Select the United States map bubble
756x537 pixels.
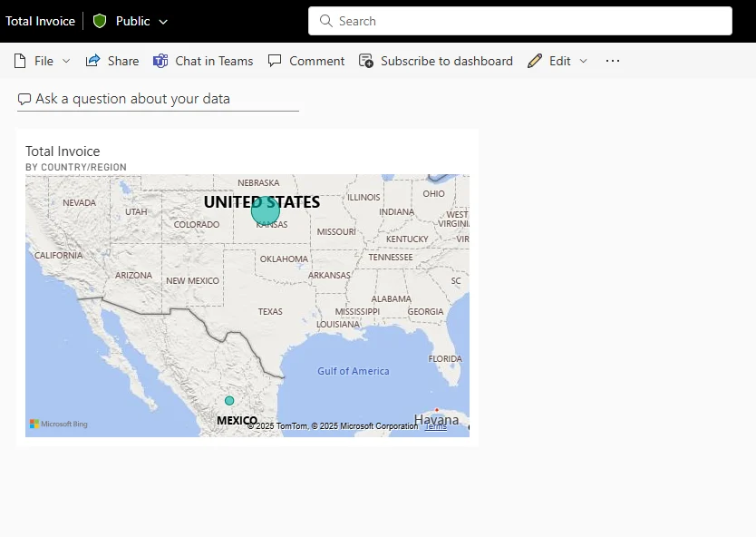click(266, 210)
